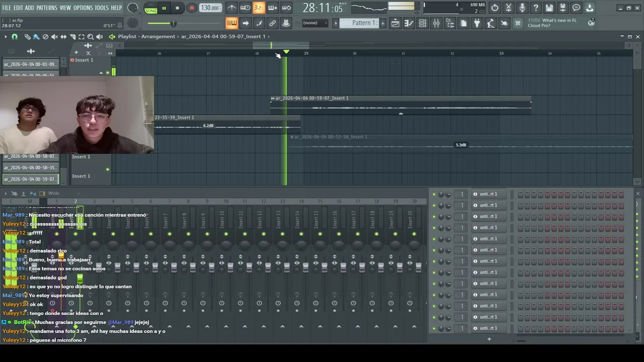Switch the Pat/Song mode button
644x362 pixels.
(151, 8)
